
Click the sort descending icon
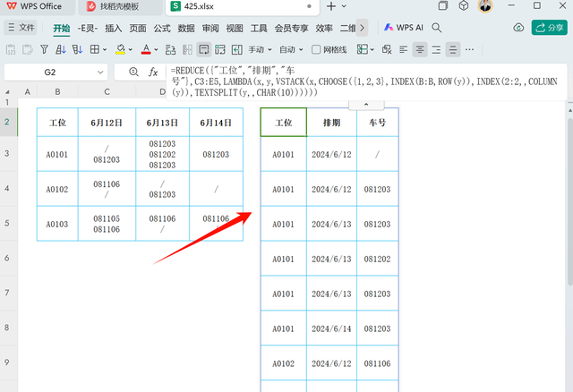(x=77, y=49)
